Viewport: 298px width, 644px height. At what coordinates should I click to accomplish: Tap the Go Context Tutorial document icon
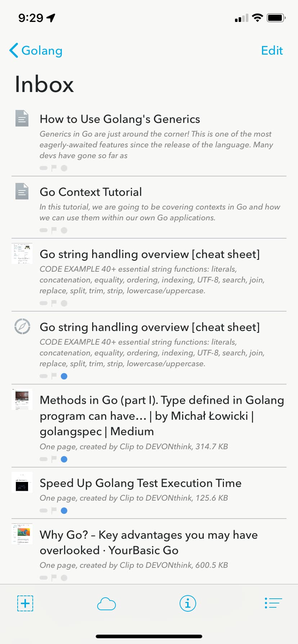pyautogui.click(x=22, y=191)
